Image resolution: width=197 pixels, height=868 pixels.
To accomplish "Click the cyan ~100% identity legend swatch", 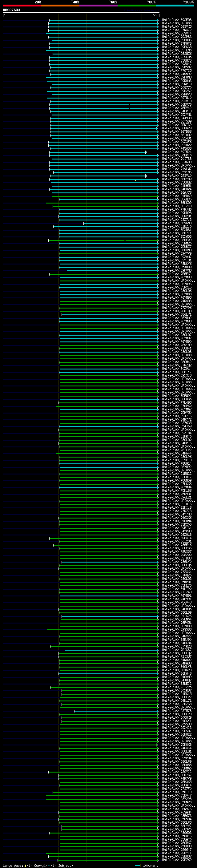I will click(175, 6).
